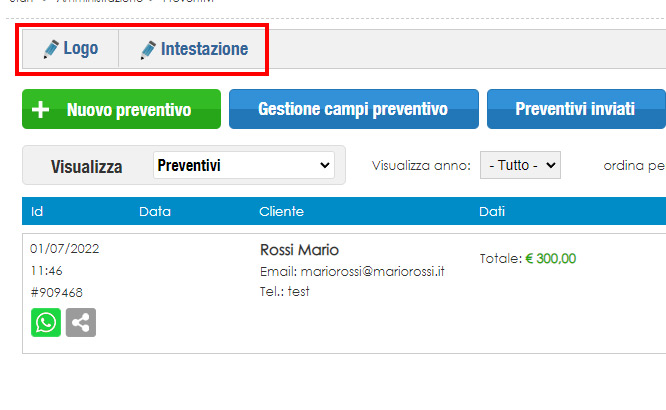Click the pencil icon beside Intestazione
The image size is (666, 410).
pyautogui.click(x=148, y=50)
